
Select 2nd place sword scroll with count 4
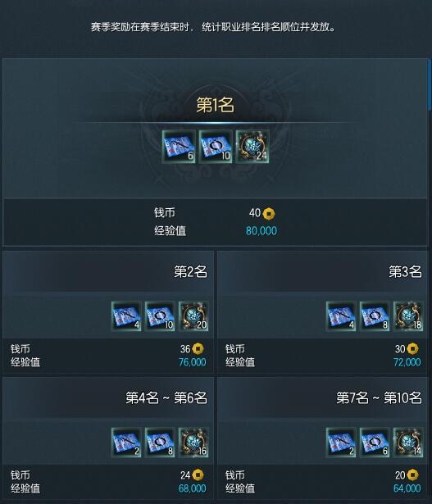[126, 316]
